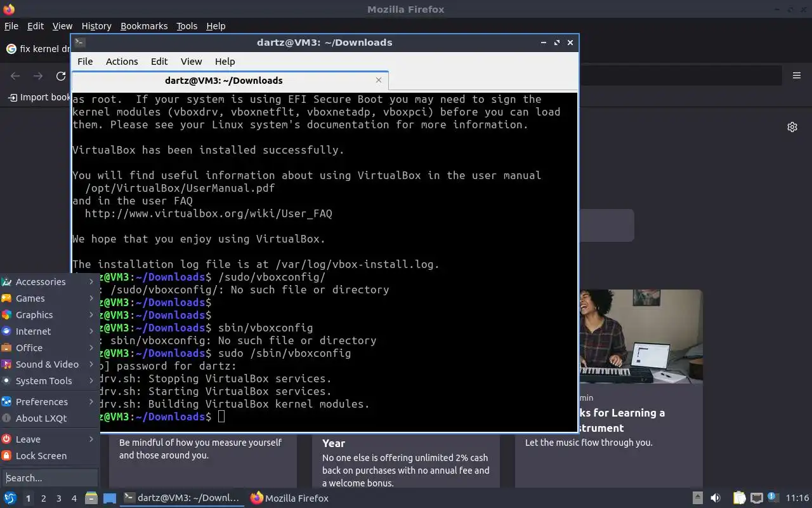Open the keyboard player article thumbnail

[x=640, y=337]
